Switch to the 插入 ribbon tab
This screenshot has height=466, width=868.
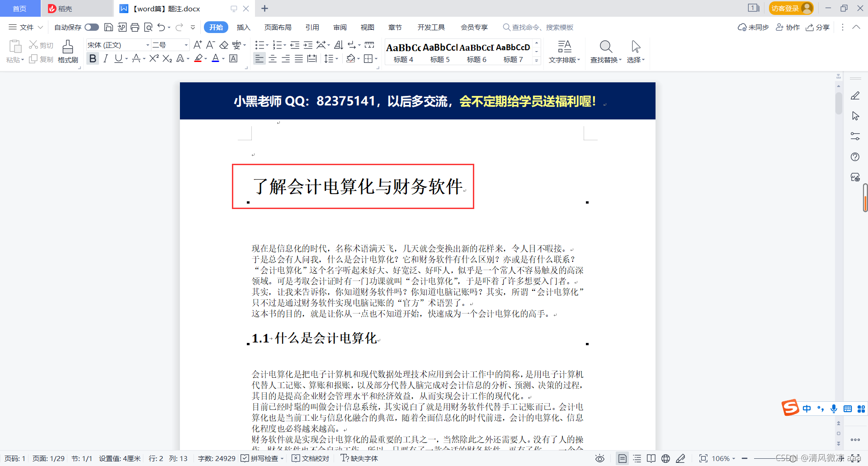(x=244, y=27)
